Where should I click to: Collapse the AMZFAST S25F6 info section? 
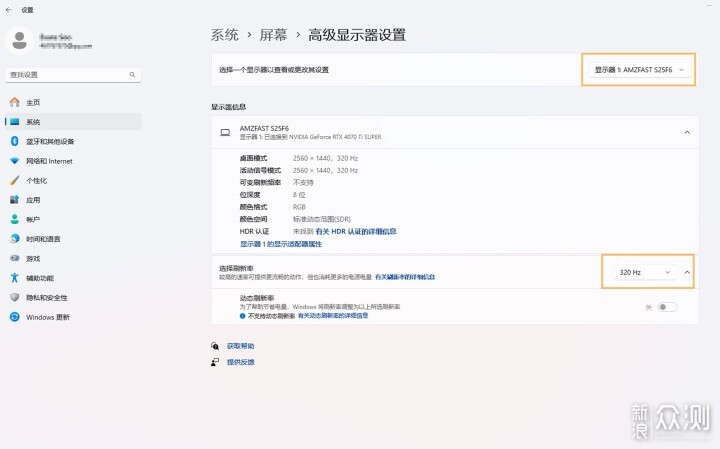(687, 132)
